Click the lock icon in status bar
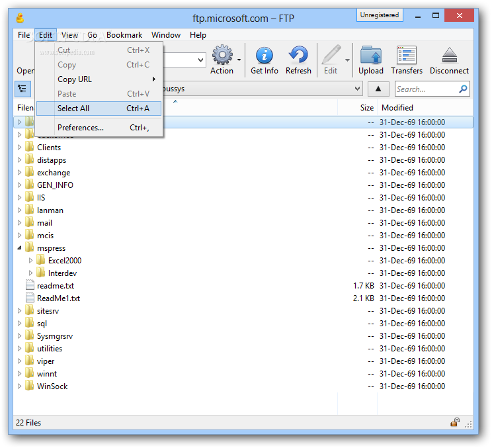 [x=455, y=422]
